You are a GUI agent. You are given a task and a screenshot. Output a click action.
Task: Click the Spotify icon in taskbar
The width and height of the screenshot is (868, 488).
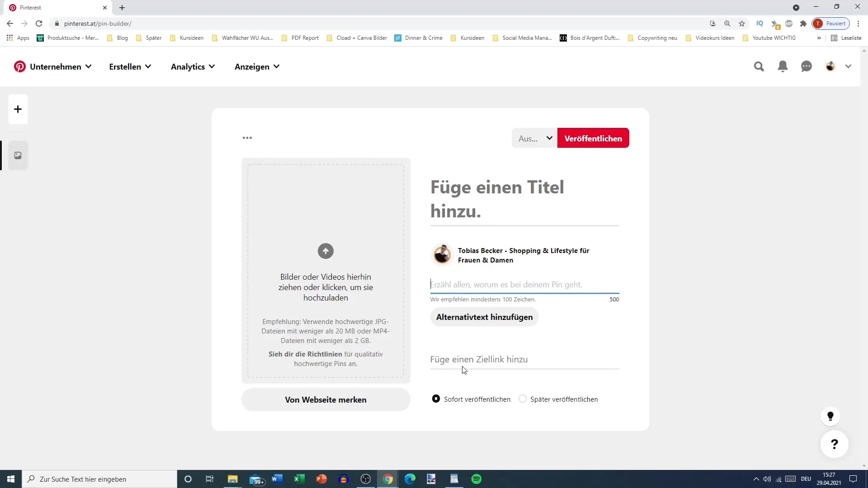[477, 479]
